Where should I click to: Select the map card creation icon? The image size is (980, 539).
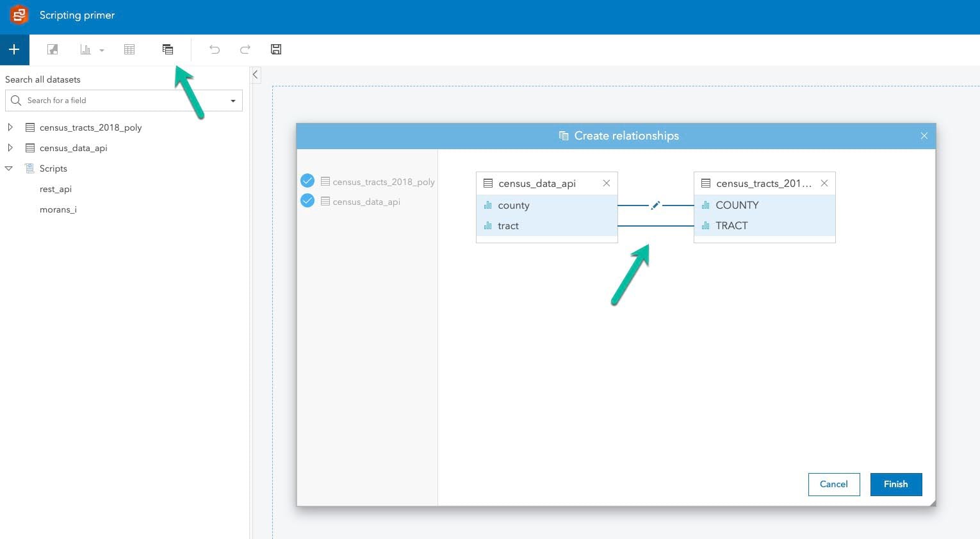click(x=52, y=49)
